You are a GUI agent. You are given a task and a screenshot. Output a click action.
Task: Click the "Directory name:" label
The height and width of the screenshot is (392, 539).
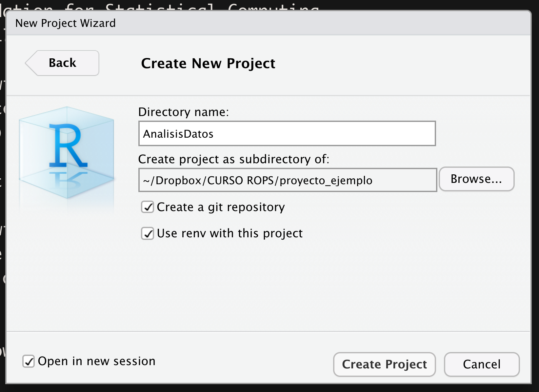pos(183,112)
